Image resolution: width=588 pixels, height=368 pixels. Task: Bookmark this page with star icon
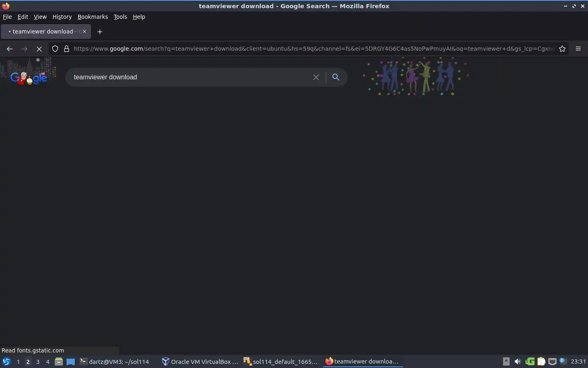click(x=562, y=49)
